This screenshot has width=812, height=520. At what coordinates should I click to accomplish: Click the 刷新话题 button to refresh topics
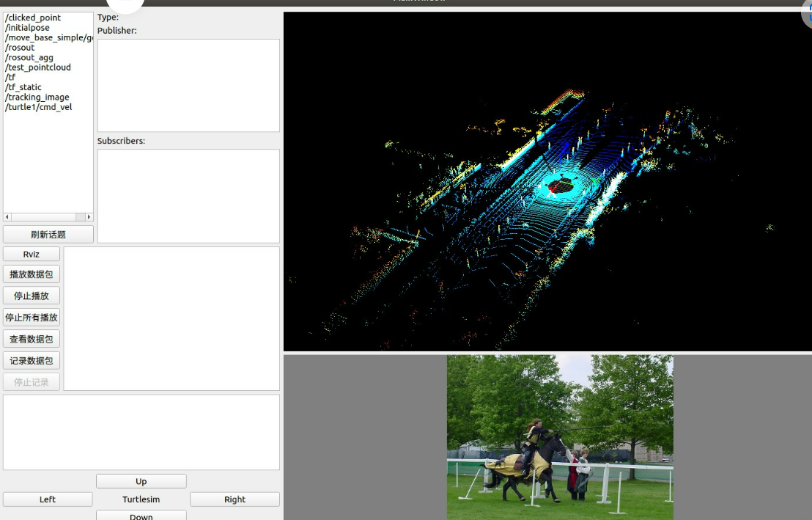point(48,234)
